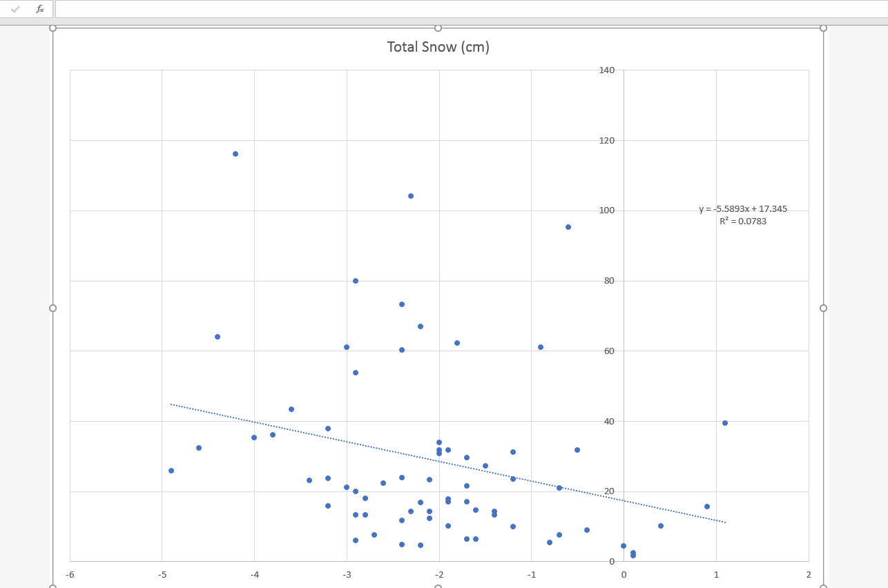Select the highest data point near 116
This screenshot has width=888, height=588.
(235, 154)
